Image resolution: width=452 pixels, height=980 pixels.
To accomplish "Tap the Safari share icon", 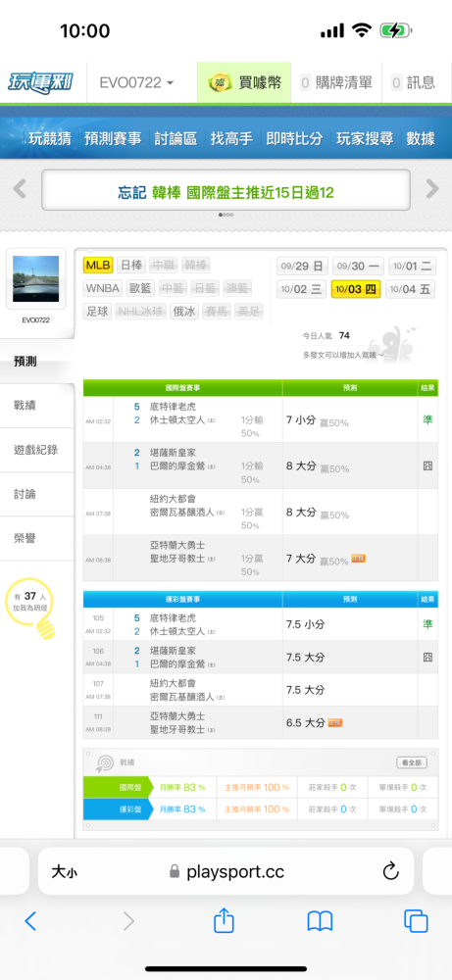I will (224, 920).
